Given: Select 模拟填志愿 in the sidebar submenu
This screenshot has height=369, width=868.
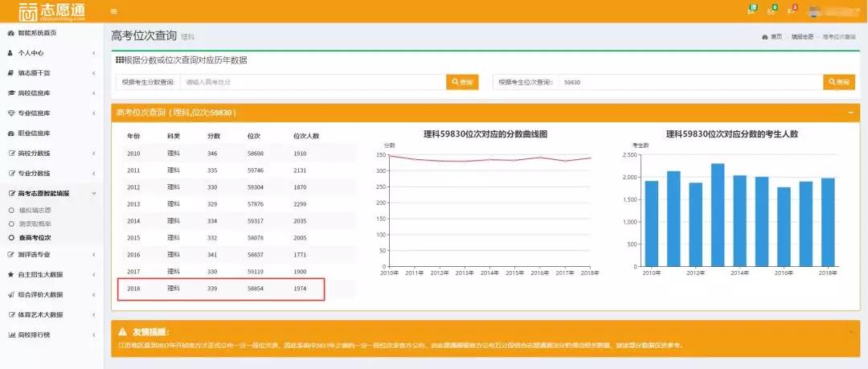Looking at the screenshot, I should (35, 210).
